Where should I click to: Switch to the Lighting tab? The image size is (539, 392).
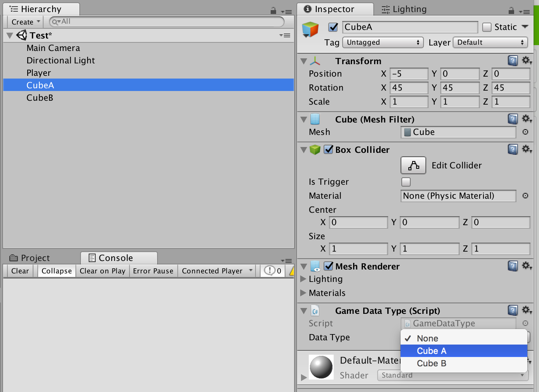click(404, 9)
